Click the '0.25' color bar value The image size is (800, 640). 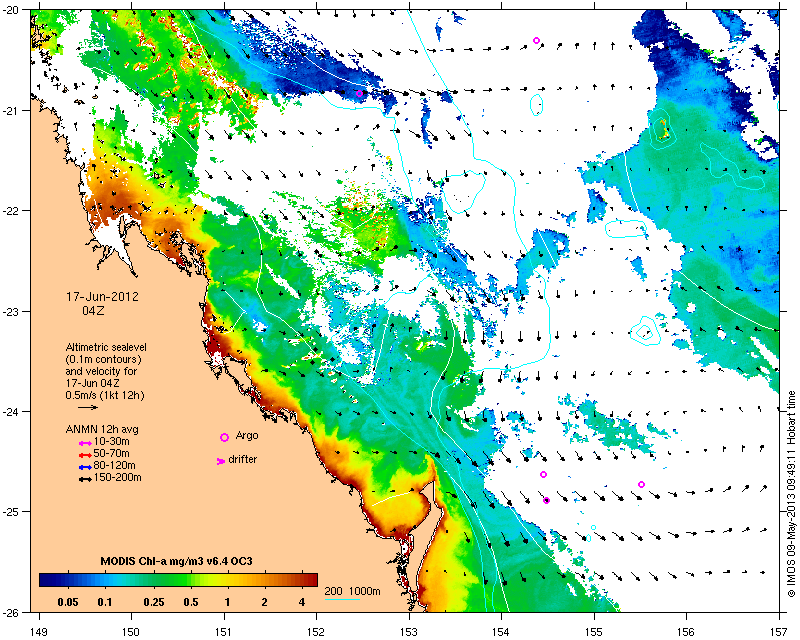click(154, 602)
